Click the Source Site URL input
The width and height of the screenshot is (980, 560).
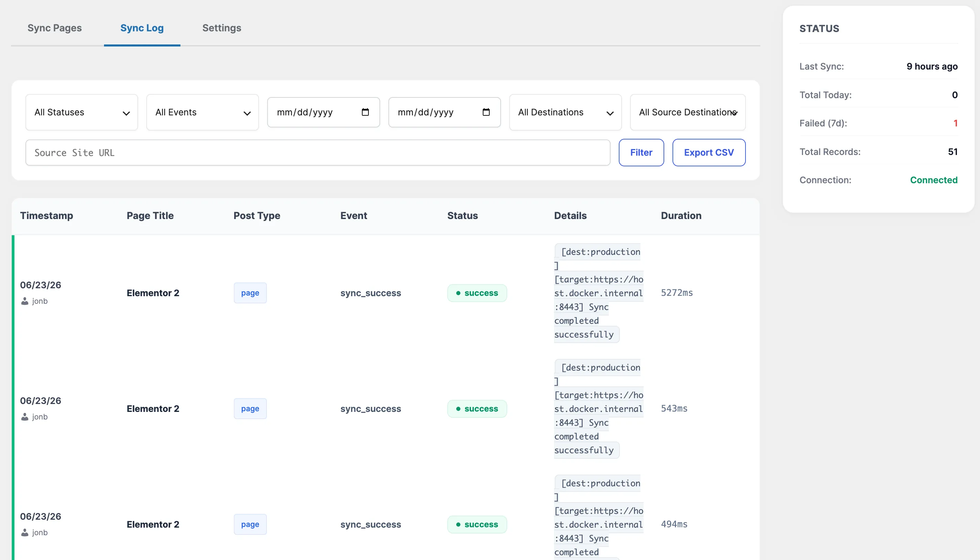pos(317,153)
